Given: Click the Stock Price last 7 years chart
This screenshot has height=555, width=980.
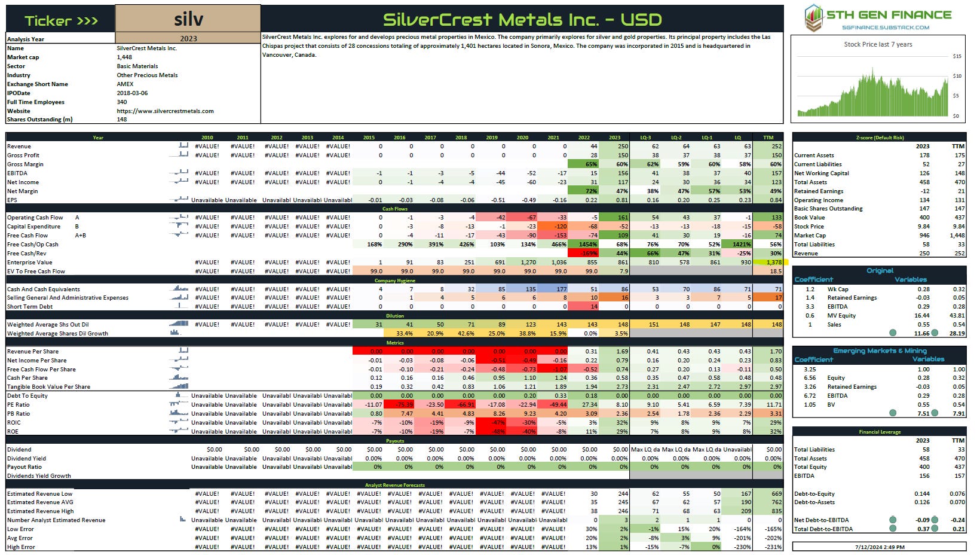Looking at the screenshot, I should tap(878, 79).
